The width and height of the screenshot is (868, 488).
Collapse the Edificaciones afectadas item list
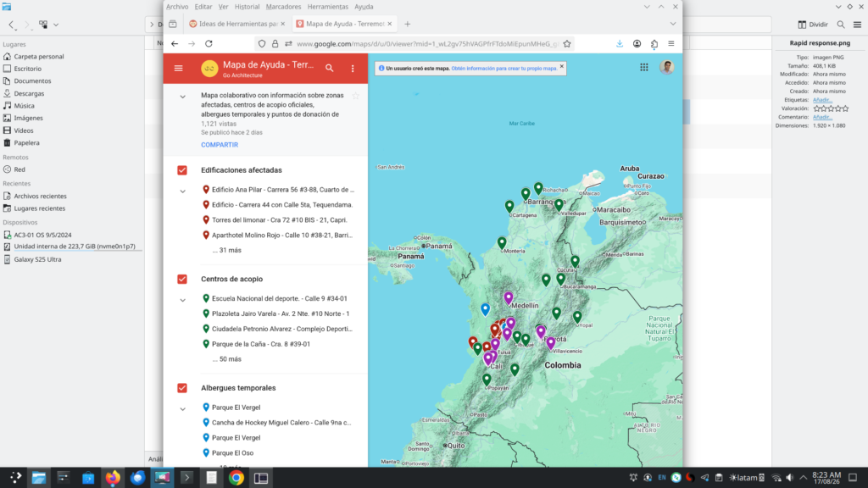(183, 191)
